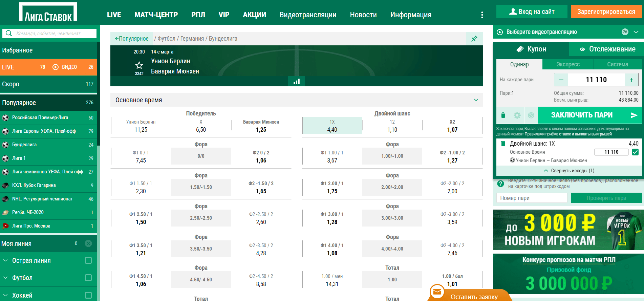The width and height of the screenshot is (644, 301).
Task: Open the LIVE menu item
Action: (114, 15)
